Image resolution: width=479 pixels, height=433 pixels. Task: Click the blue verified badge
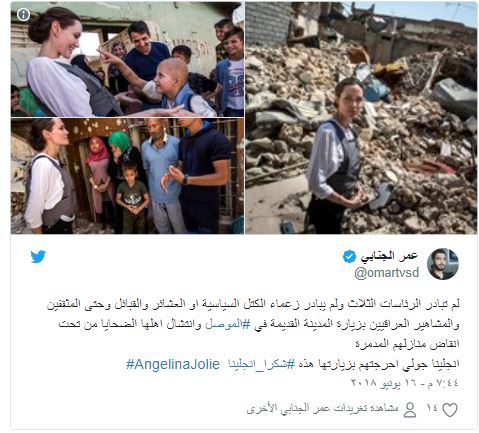(349, 256)
